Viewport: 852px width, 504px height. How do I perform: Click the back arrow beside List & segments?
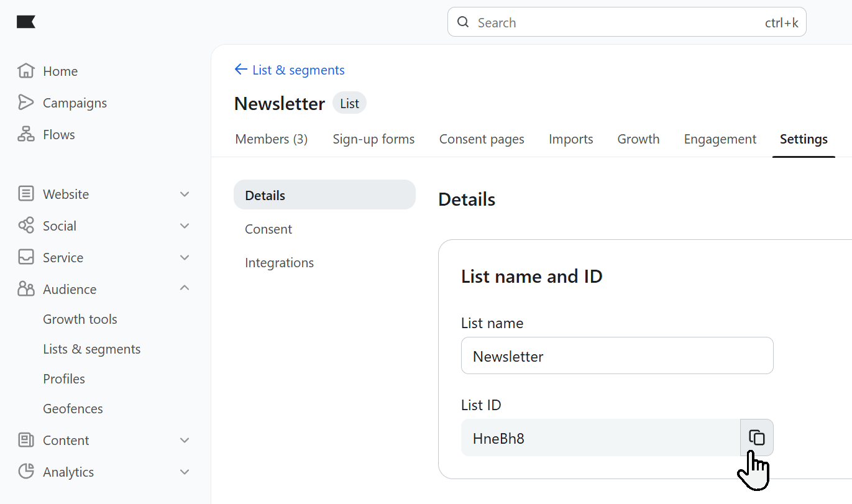[240, 70]
